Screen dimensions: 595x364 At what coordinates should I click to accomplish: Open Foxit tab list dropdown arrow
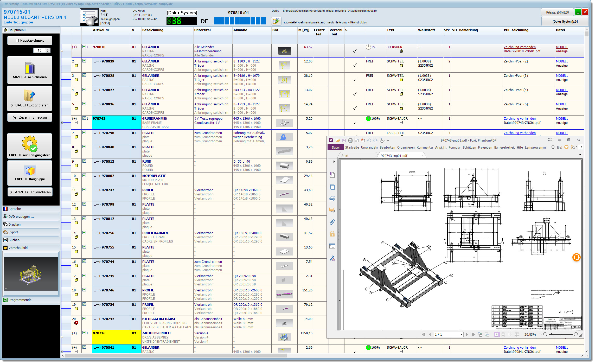pos(580,155)
